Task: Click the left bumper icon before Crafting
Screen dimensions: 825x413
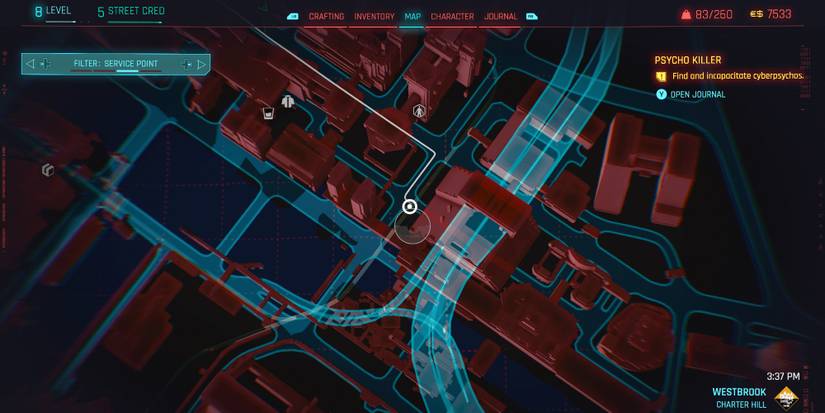Action: pyautogui.click(x=293, y=16)
